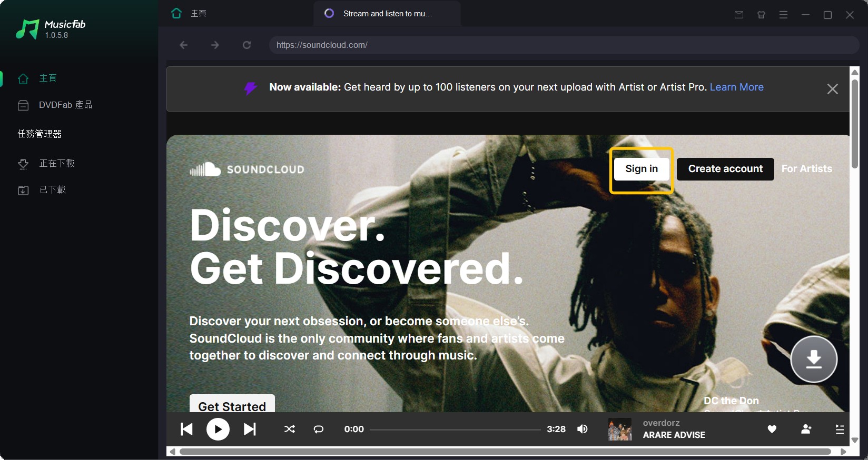Open the play queue list icon
Viewport: 868px width, 460px height.
point(840,429)
